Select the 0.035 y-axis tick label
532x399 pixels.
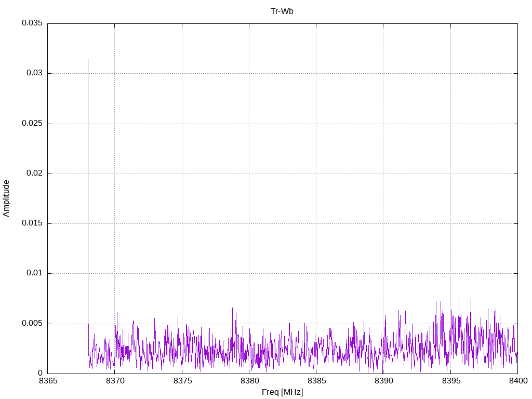click(x=32, y=23)
